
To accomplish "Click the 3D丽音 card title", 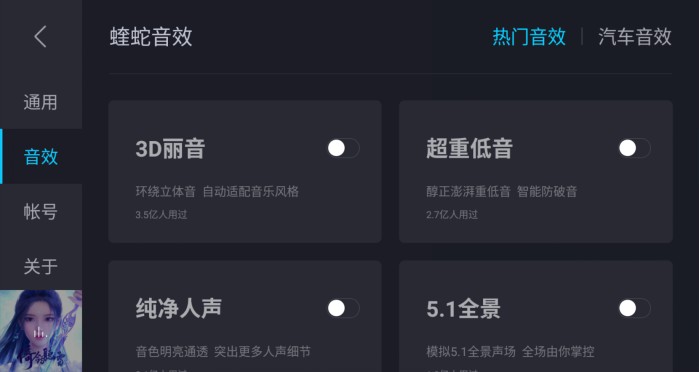I will 170,149.
